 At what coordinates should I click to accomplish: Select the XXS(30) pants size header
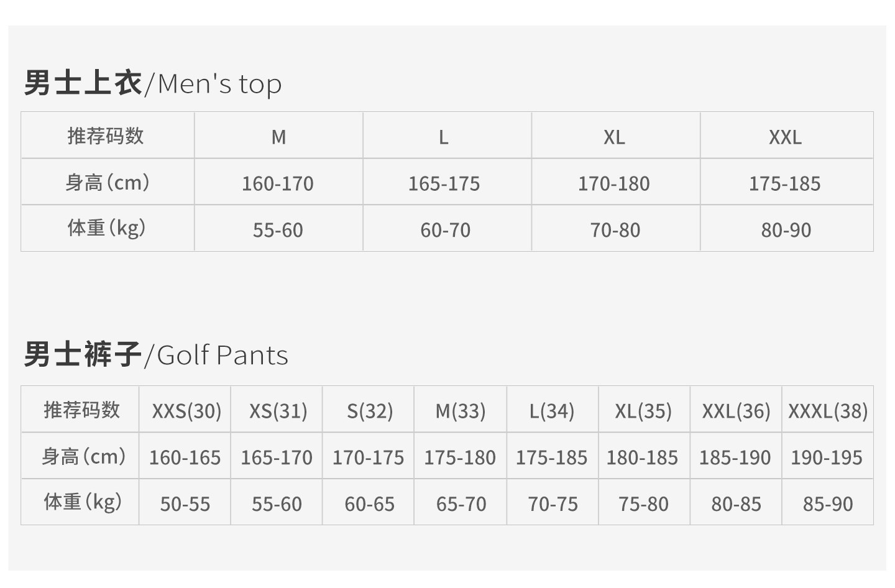pos(185,410)
